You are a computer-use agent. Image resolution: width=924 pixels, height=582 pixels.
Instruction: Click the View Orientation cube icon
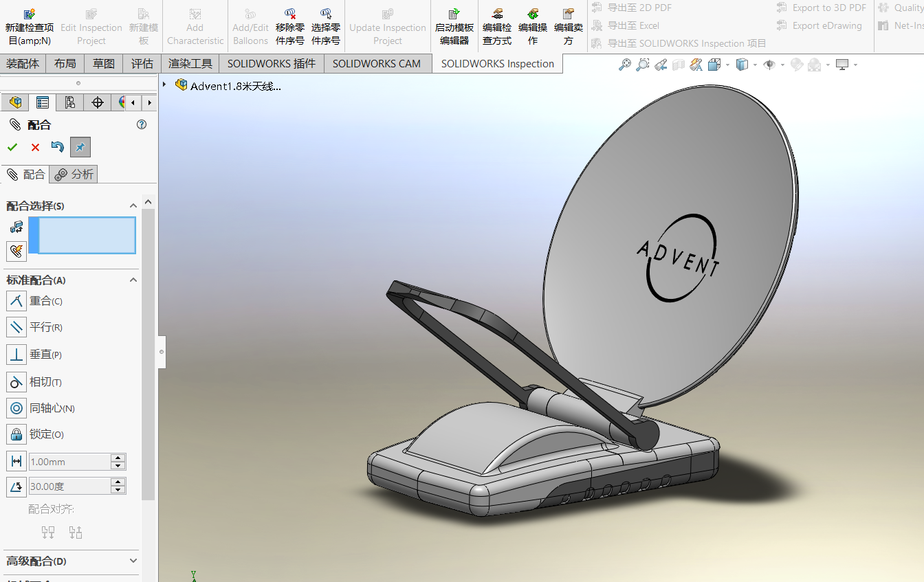pos(714,65)
